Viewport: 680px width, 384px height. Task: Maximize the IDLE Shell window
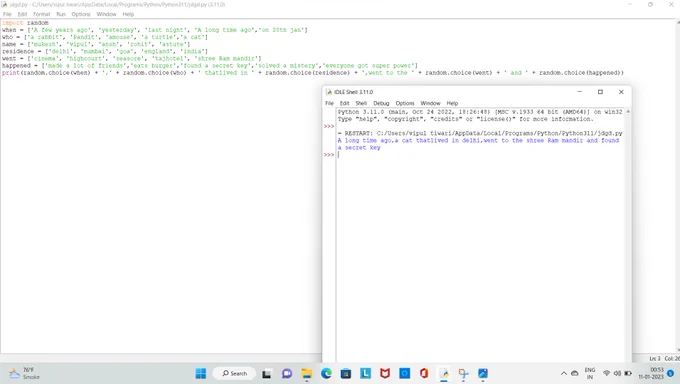point(600,92)
